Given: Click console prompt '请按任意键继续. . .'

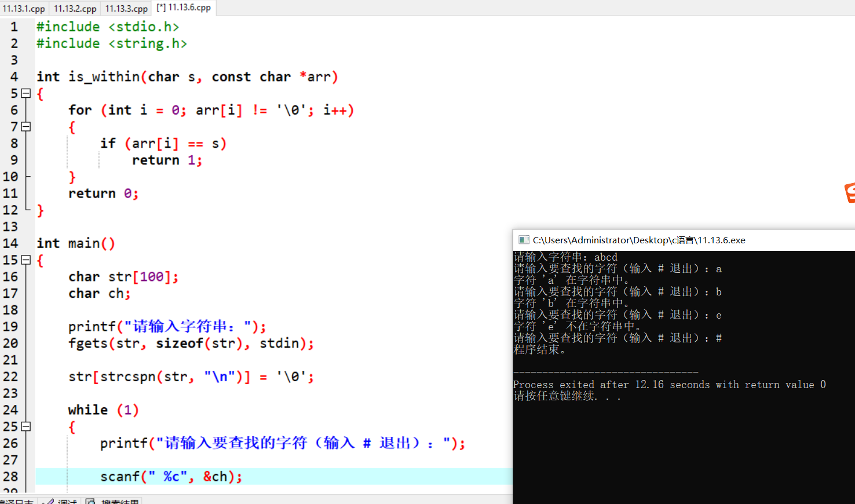Looking at the screenshot, I should click(567, 396).
